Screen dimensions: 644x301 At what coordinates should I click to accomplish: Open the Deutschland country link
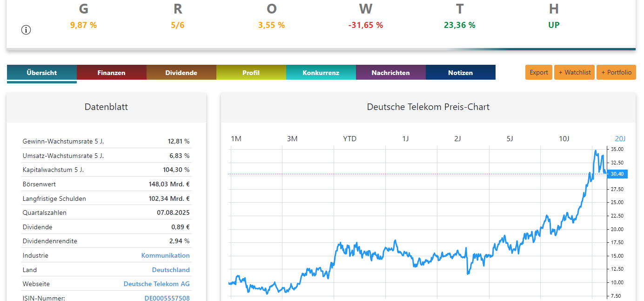[x=171, y=270]
